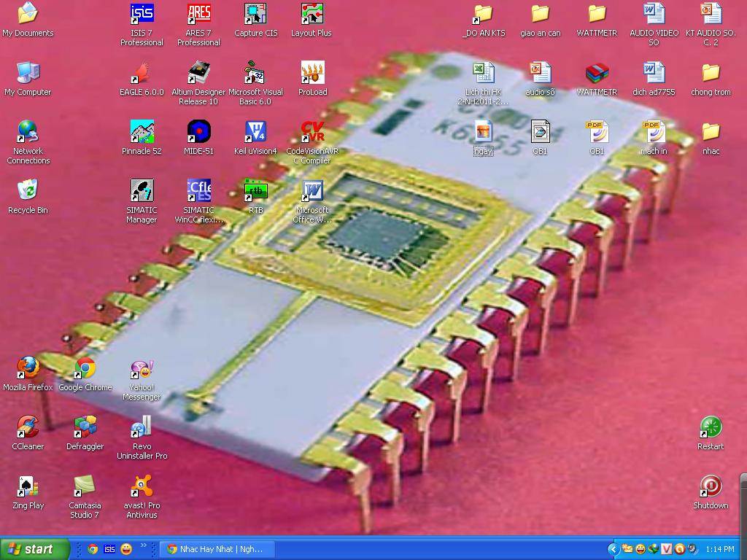The height and width of the screenshot is (560, 747).
Task: Click Unikey V tray icon
Action: 666,549
